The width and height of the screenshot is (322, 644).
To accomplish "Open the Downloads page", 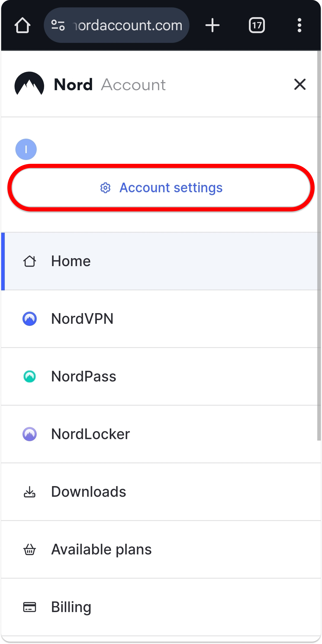I will point(88,492).
